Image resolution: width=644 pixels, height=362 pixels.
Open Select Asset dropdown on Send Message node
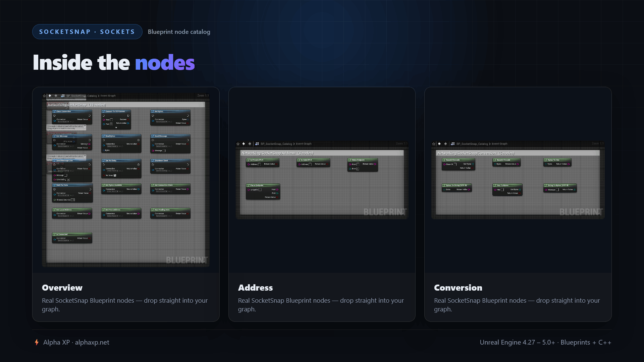(x=162, y=146)
